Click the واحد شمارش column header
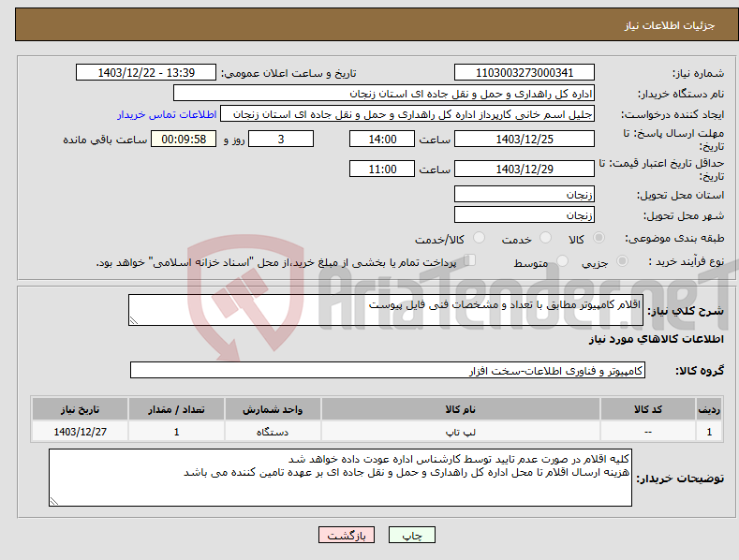Viewport: 739px width, 560px height. coord(273,409)
